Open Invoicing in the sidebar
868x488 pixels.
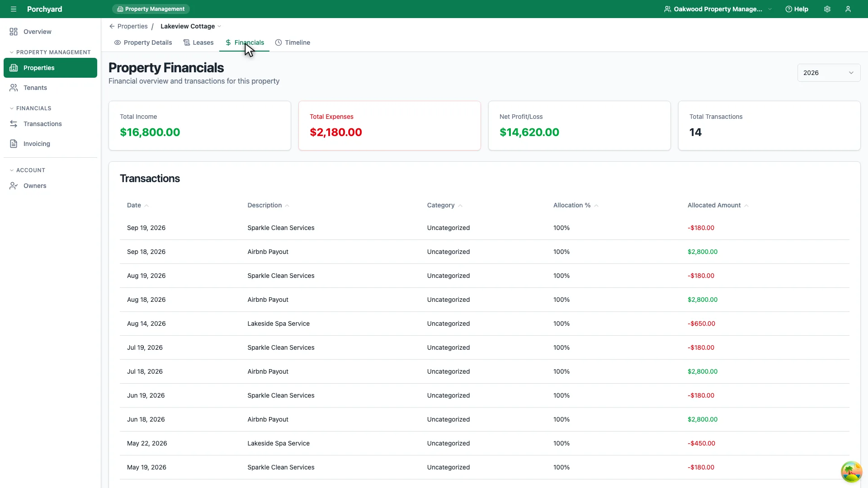pos(50,144)
